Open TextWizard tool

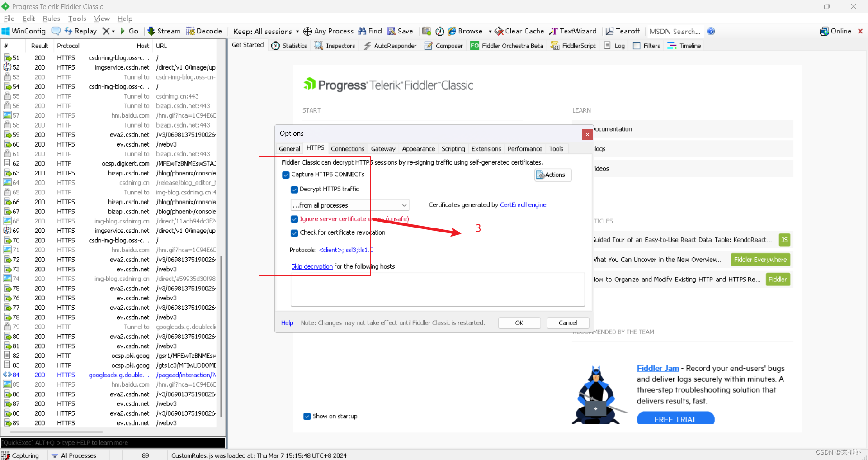click(573, 31)
